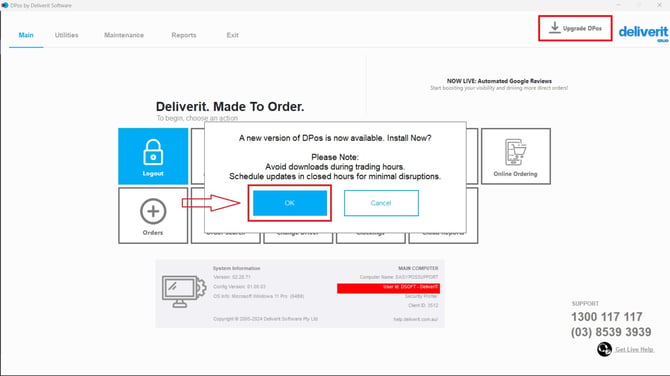The width and height of the screenshot is (670, 376).
Task: Click the Logout padlock tile
Action: coord(153,156)
